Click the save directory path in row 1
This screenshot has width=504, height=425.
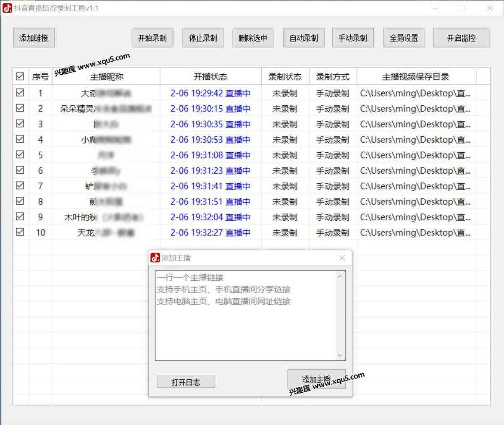(415, 93)
